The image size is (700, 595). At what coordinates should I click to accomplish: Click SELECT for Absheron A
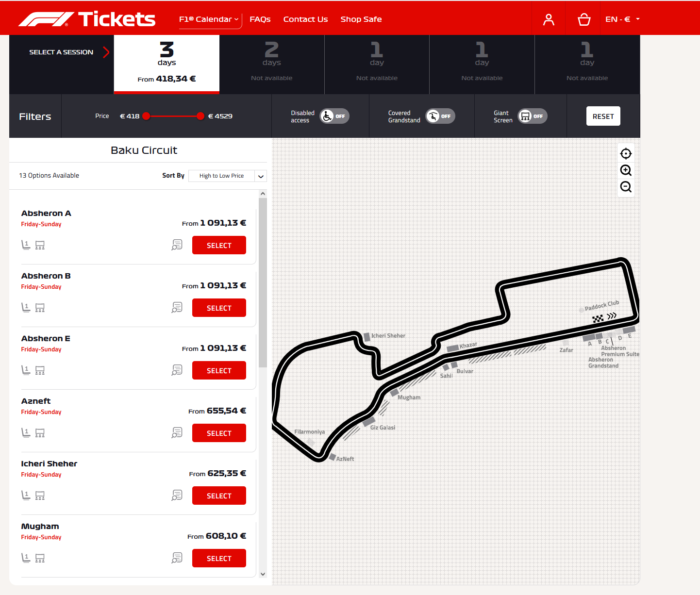coord(219,245)
